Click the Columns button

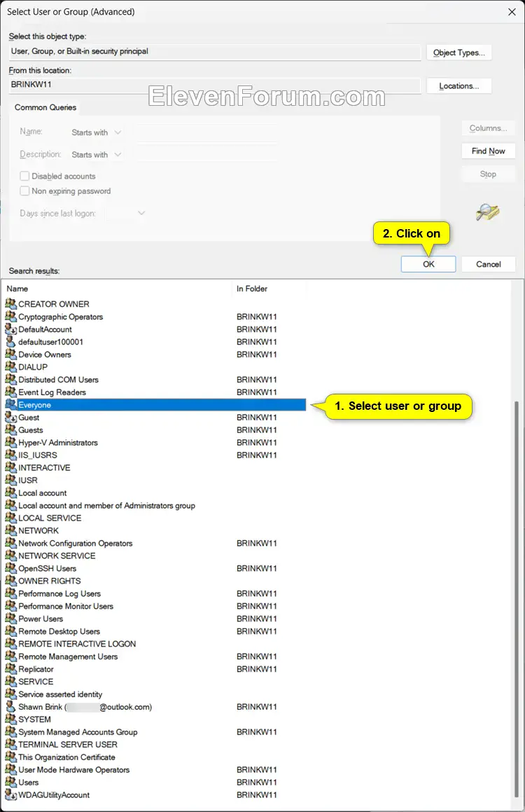click(489, 128)
